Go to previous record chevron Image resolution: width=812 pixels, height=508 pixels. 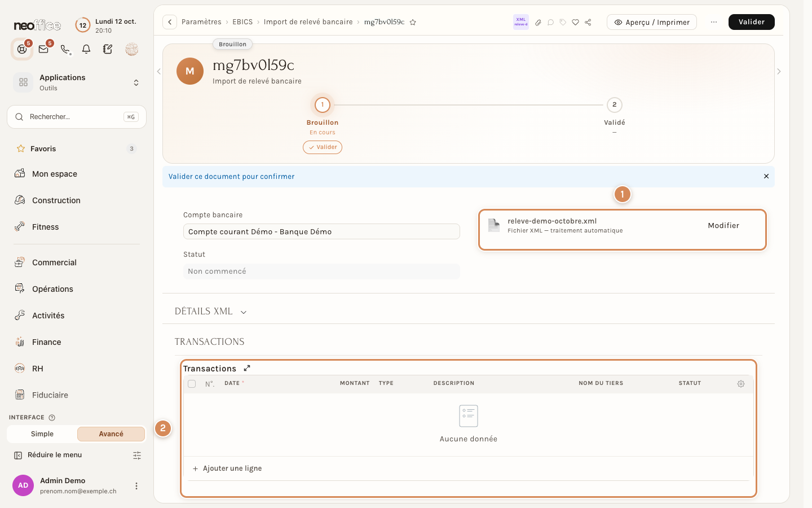pyautogui.click(x=159, y=72)
